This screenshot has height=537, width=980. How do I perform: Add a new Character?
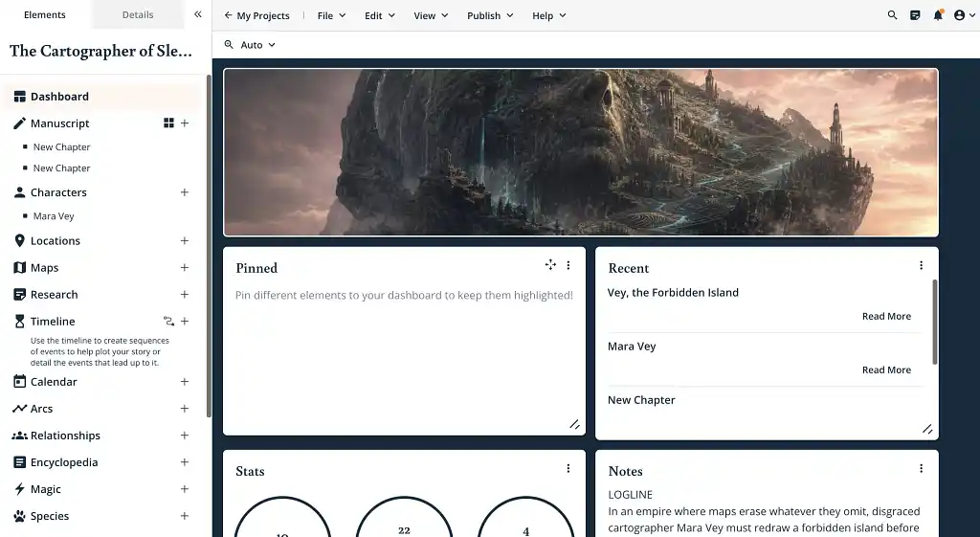coord(185,192)
